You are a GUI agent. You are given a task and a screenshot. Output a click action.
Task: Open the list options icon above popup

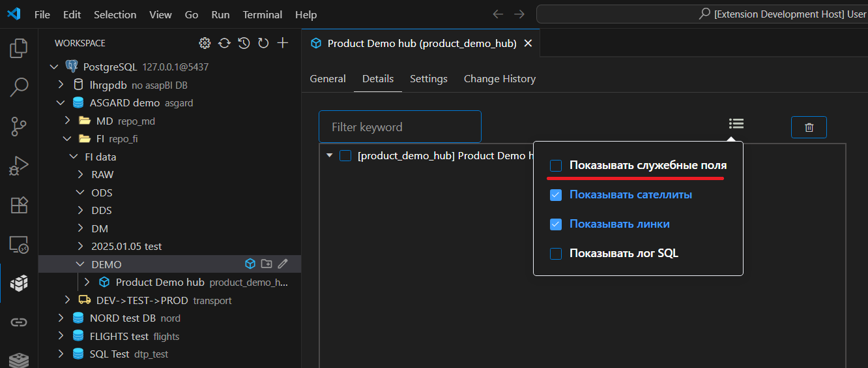pos(736,124)
